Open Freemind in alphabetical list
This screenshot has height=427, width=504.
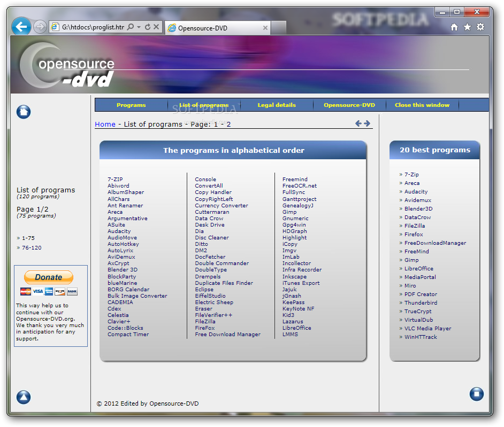click(x=295, y=179)
